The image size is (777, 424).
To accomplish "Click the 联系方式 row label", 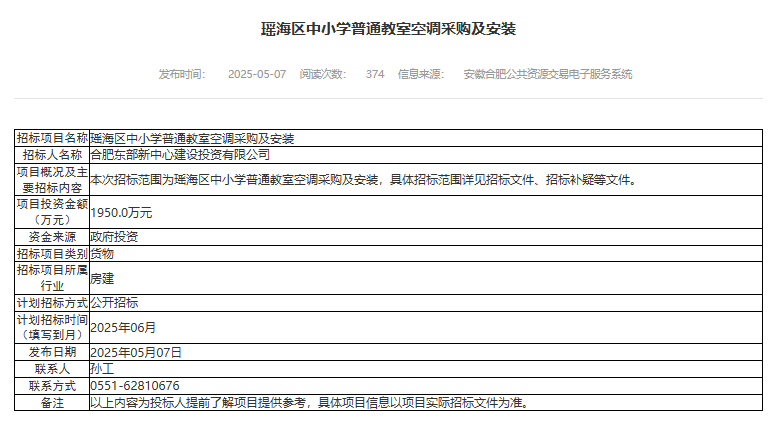I will coord(52,386).
